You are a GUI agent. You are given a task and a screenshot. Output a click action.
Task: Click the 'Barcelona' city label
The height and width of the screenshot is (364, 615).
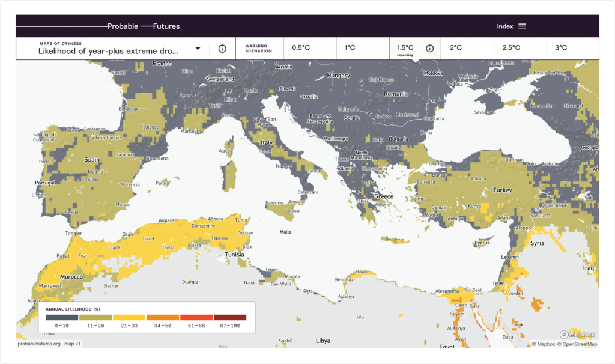tap(157, 159)
